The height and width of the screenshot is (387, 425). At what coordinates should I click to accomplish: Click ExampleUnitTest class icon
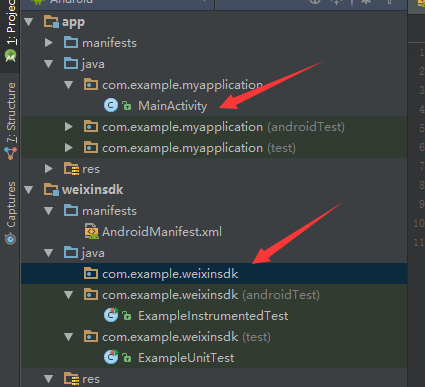[111, 357]
